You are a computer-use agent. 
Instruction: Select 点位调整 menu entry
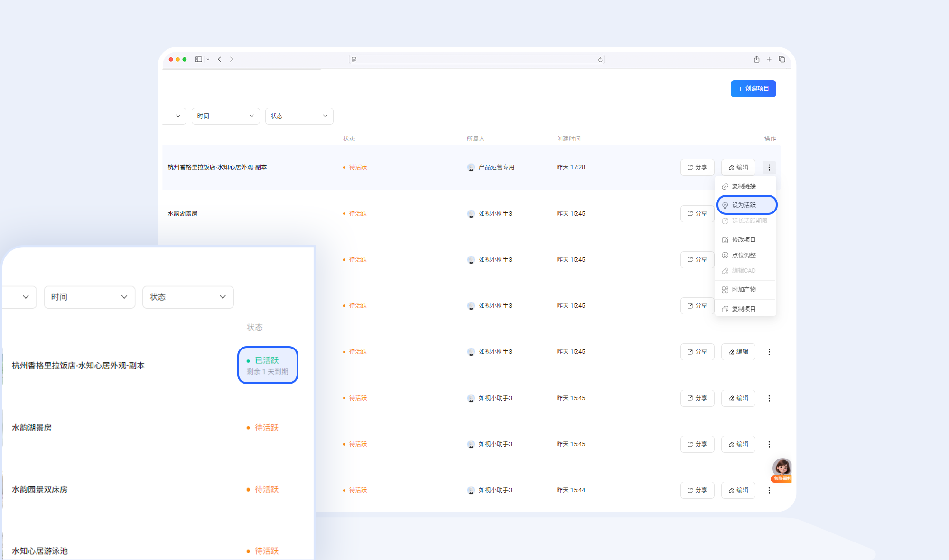tap(744, 255)
